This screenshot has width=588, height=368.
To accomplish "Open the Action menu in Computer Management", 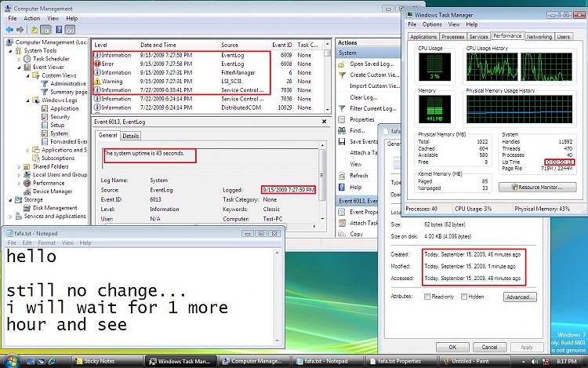I will [x=32, y=18].
